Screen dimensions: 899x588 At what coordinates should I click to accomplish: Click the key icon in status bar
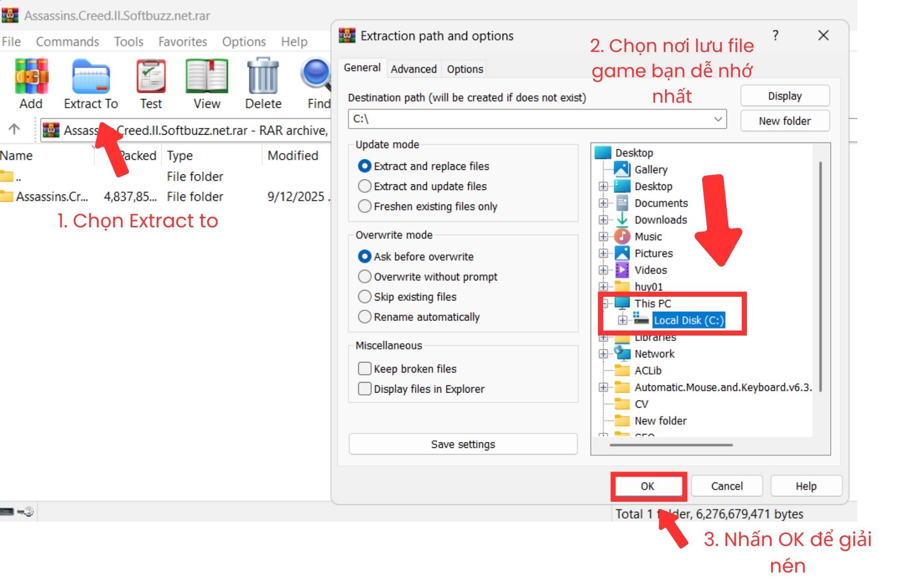(x=26, y=512)
